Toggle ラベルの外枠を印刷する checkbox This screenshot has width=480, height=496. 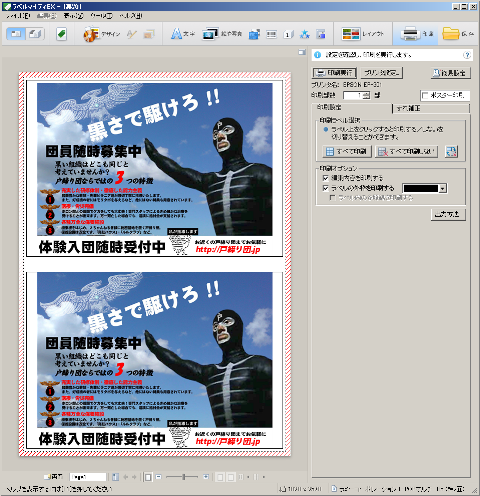point(326,188)
